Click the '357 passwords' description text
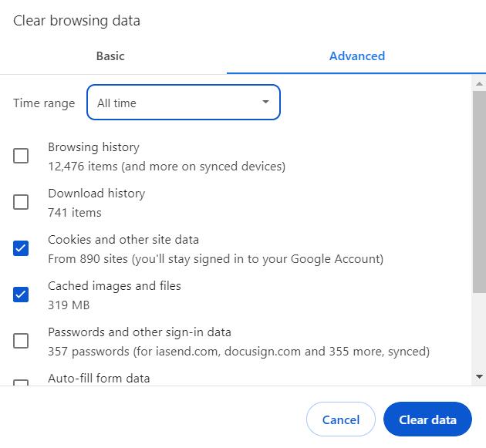This screenshot has height=448, width=486. click(238, 352)
